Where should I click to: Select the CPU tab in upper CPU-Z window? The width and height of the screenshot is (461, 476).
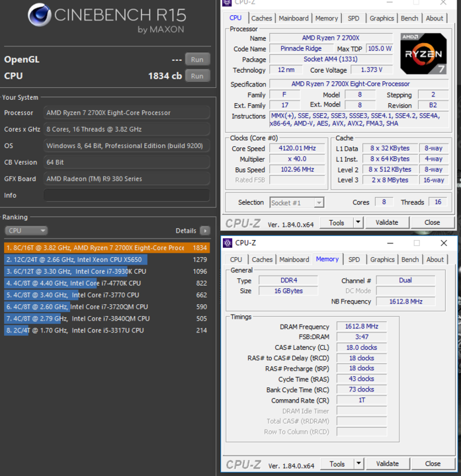[x=235, y=18]
